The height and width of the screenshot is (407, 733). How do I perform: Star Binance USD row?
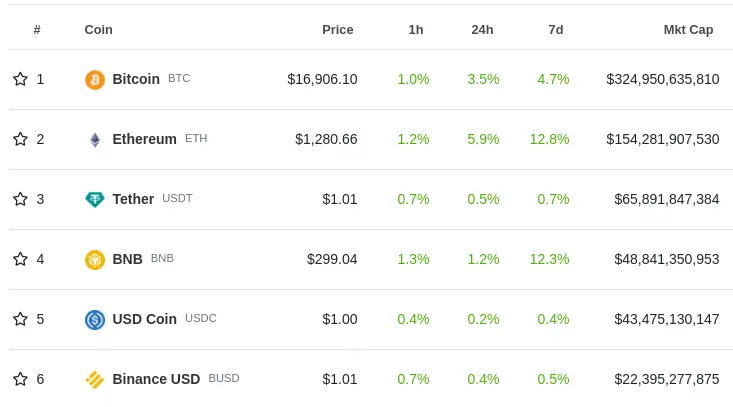(20, 379)
